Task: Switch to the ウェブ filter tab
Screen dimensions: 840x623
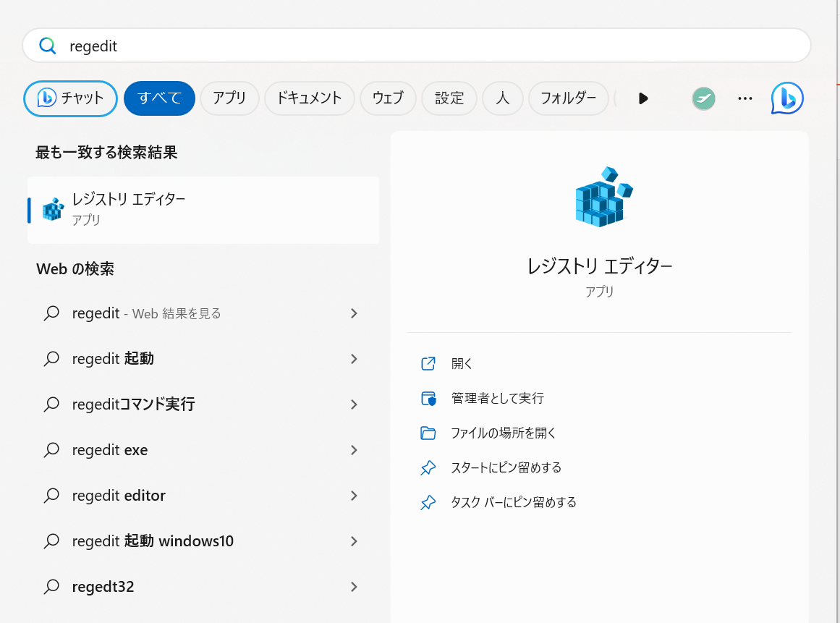Action: pos(388,98)
